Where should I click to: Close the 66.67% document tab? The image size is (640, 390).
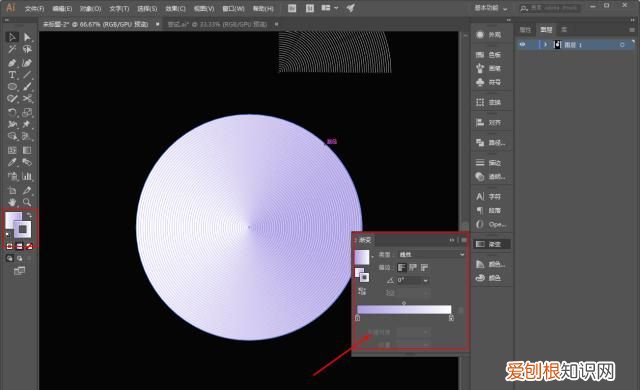[x=158, y=24]
